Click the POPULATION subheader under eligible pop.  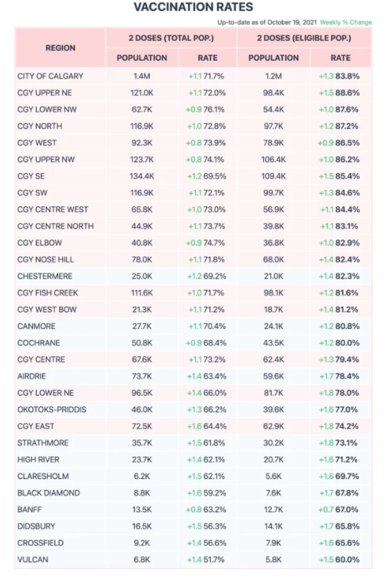[274, 58]
